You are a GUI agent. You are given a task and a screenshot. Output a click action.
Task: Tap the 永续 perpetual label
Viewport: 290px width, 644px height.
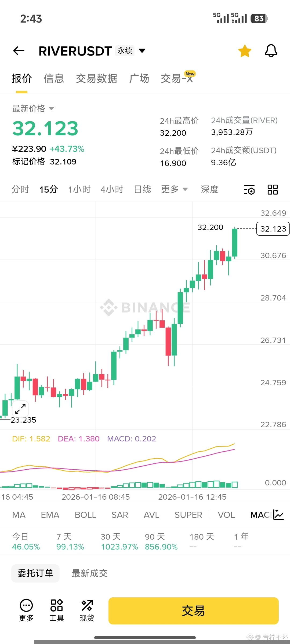(x=125, y=50)
